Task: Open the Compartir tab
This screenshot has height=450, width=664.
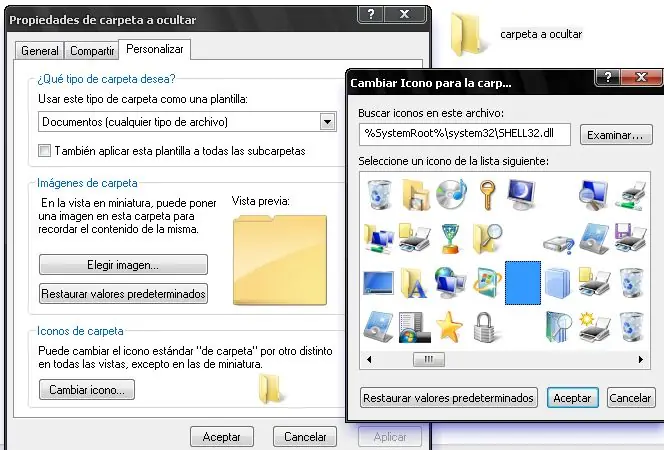Action: 92,51
